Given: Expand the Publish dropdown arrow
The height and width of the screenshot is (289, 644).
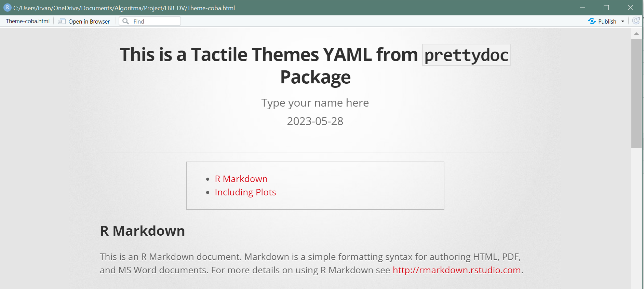Looking at the screenshot, I should [623, 21].
